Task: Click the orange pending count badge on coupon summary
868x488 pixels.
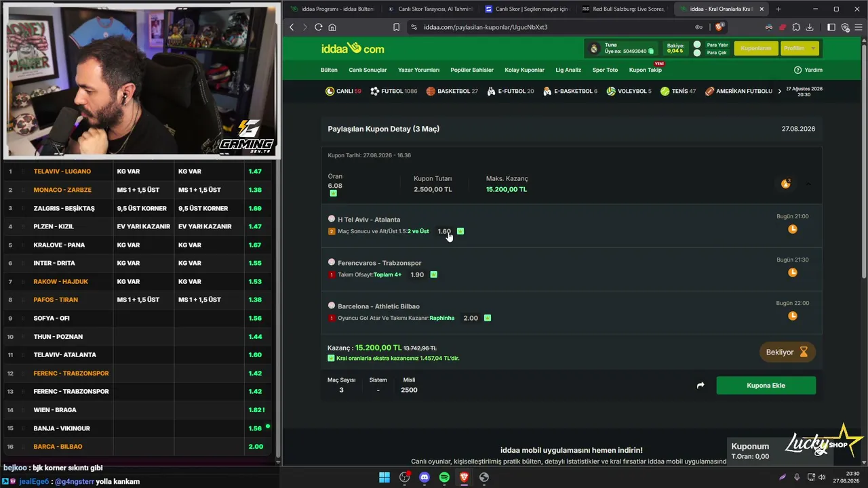Action: [x=786, y=184]
